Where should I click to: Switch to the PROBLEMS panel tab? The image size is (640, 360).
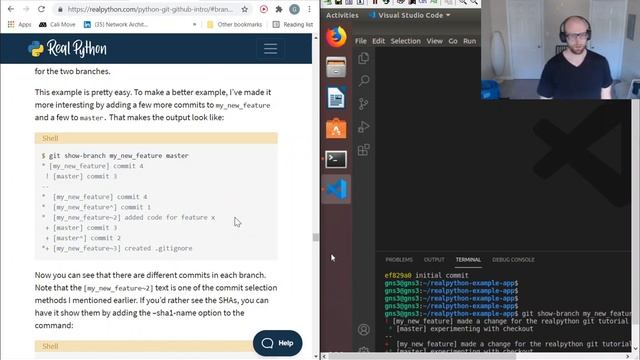point(399,260)
